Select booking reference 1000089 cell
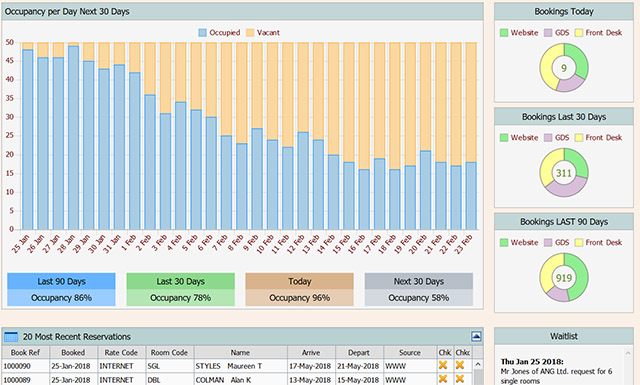 point(25,380)
